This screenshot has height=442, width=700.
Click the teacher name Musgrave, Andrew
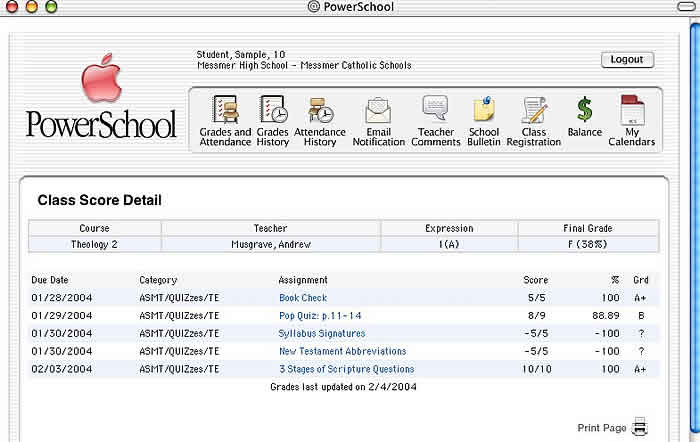coord(271,245)
